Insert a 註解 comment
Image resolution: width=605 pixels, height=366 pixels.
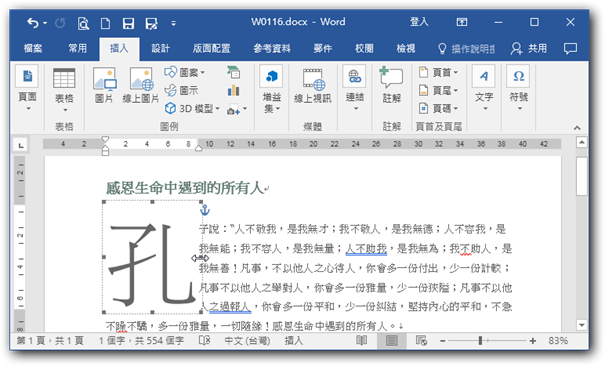pyautogui.click(x=392, y=86)
